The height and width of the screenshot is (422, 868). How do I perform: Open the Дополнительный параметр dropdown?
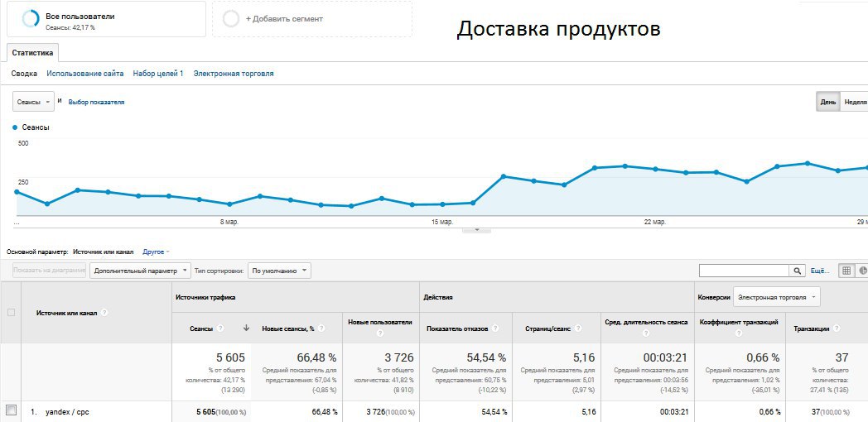pyautogui.click(x=140, y=271)
